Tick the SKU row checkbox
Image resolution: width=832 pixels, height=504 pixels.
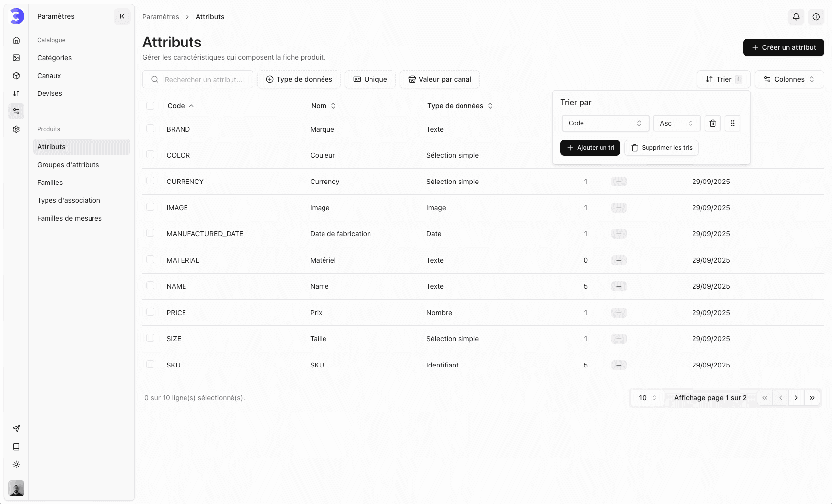point(150,365)
